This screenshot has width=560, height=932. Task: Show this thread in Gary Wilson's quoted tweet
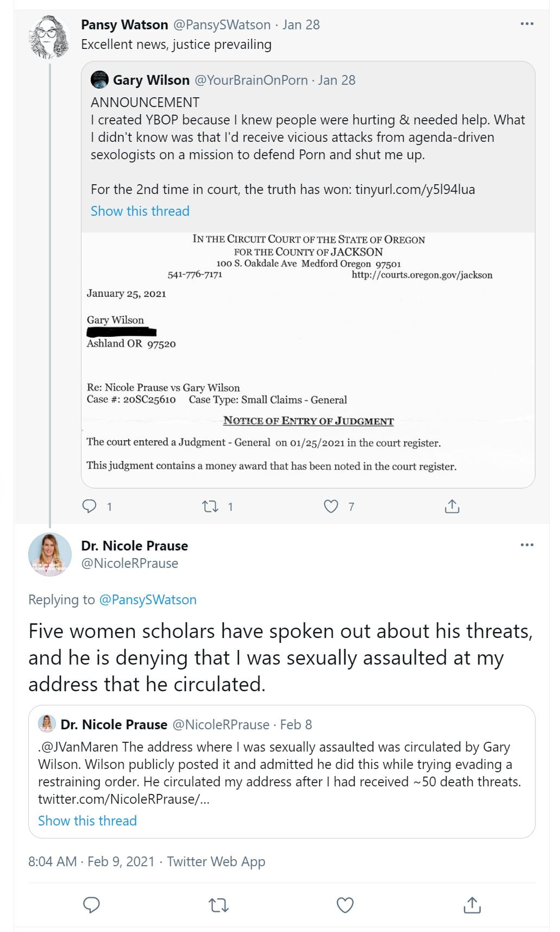tap(140, 211)
